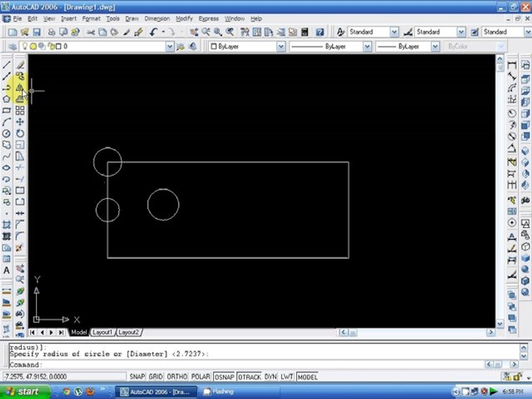Select the Spline draw tool
This screenshot has height=399, width=532.
click(x=7, y=156)
